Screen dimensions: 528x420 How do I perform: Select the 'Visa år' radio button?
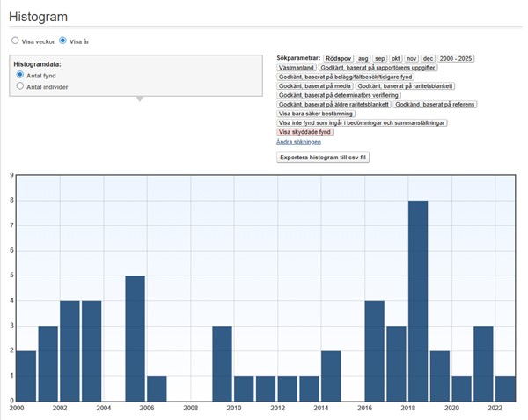pos(62,41)
